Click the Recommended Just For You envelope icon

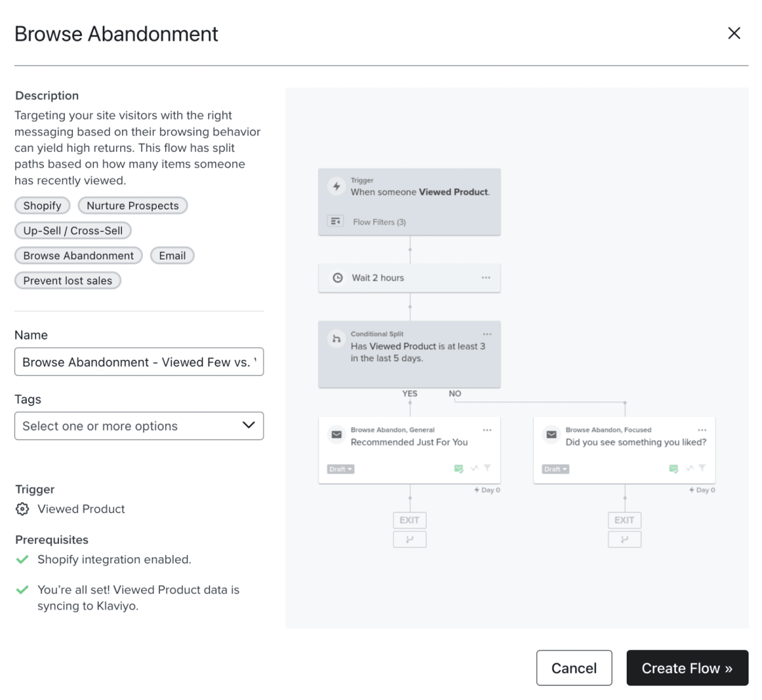[x=337, y=435]
